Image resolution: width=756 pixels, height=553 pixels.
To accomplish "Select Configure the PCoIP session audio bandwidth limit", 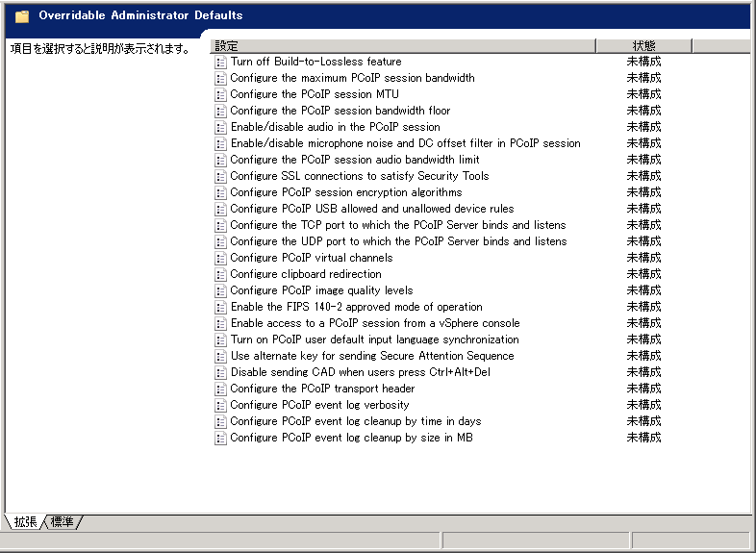I will [x=355, y=160].
